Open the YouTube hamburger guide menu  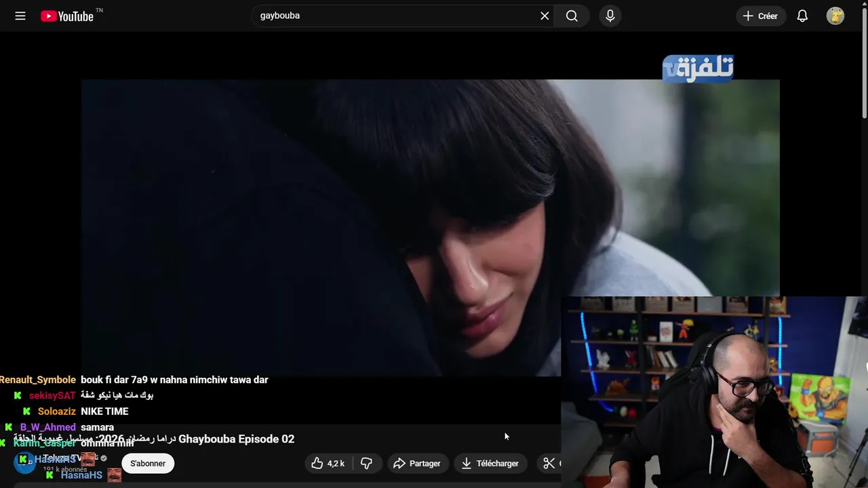[20, 16]
